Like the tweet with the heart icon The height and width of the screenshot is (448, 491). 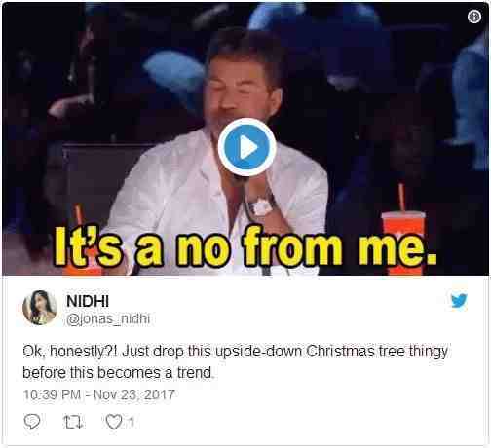(x=114, y=422)
